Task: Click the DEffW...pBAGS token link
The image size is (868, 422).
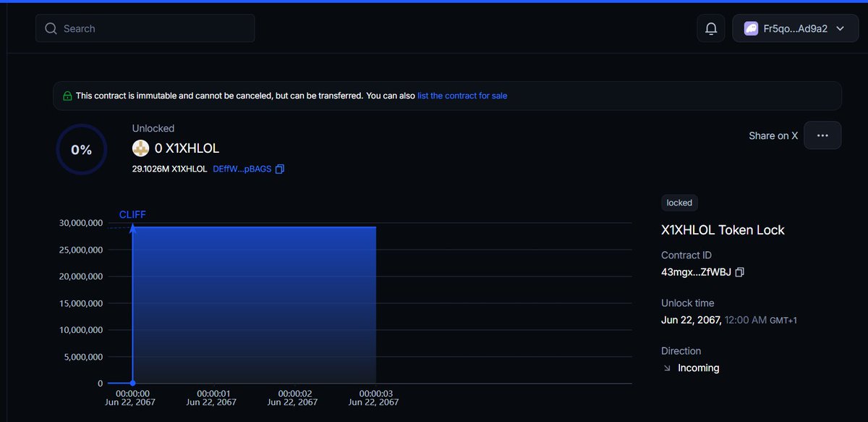Action: (242, 169)
